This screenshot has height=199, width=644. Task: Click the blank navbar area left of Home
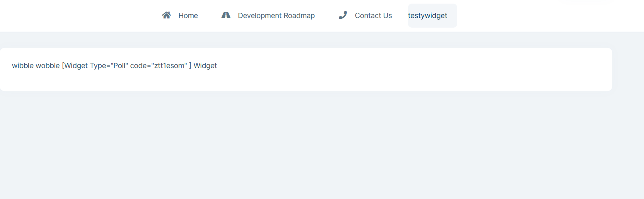[x=80, y=16]
